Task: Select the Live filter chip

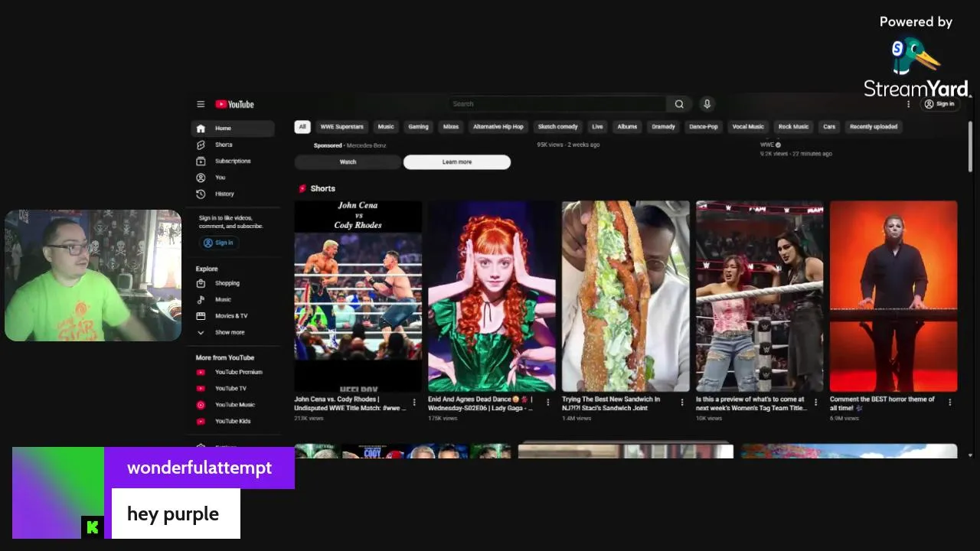Action: pyautogui.click(x=597, y=127)
